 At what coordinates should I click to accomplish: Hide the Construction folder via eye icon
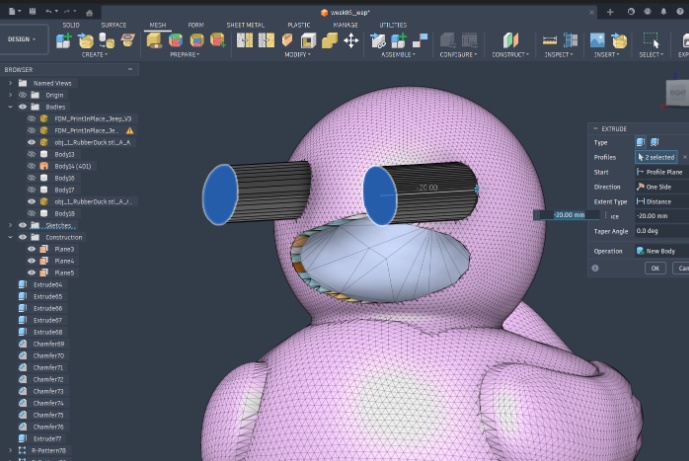click(x=22, y=237)
